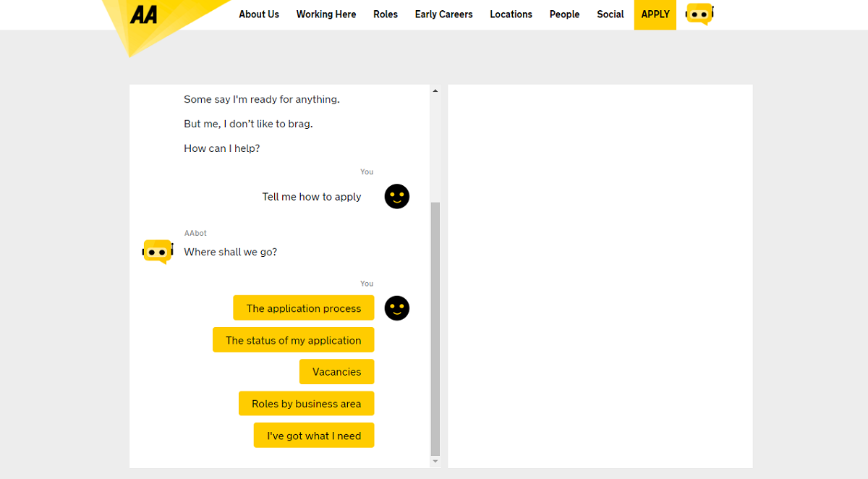Open the About Us menu
The height and width of the screenshot is (479, 868).
[259, 14]
